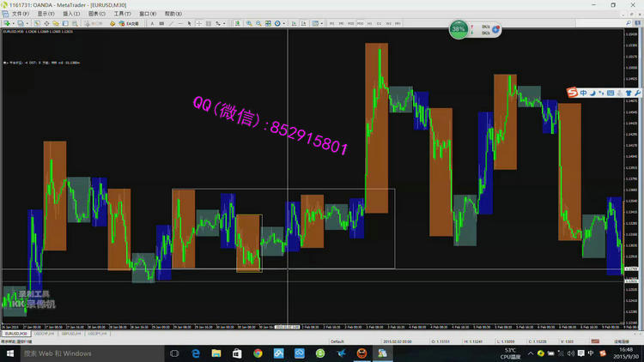Click the zoom out magnifier icon

pyautogui.click(x=258, y=23)
